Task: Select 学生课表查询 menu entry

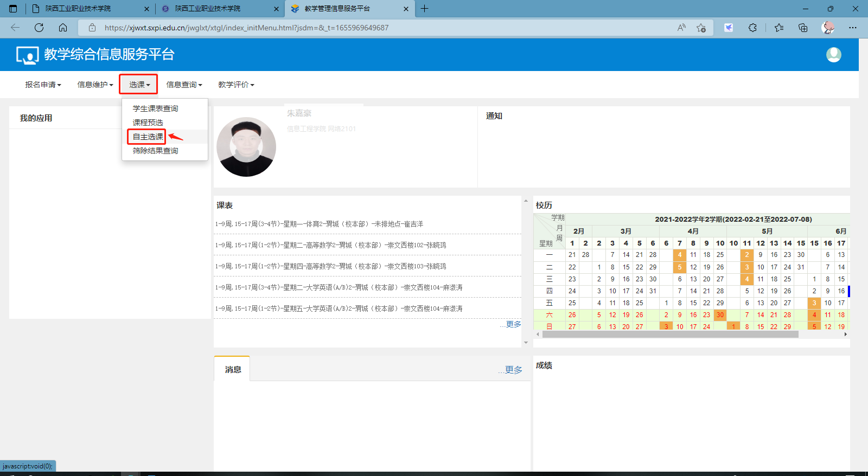Action: pos(155,108)
